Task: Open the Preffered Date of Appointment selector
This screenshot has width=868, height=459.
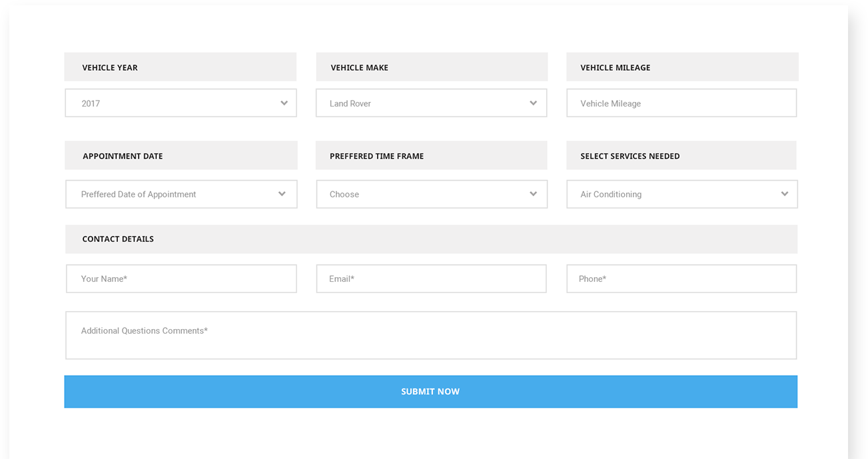Action: pos(173,194)
